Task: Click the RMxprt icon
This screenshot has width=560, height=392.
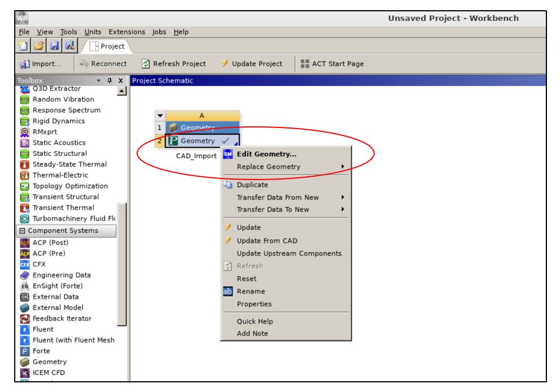Action: pos(24,132)
